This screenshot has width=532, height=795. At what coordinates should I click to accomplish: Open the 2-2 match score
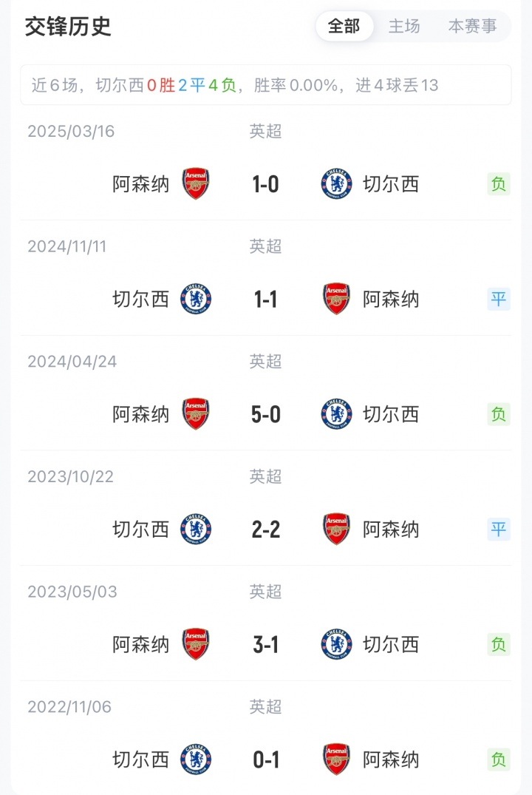tap(266, 530)
